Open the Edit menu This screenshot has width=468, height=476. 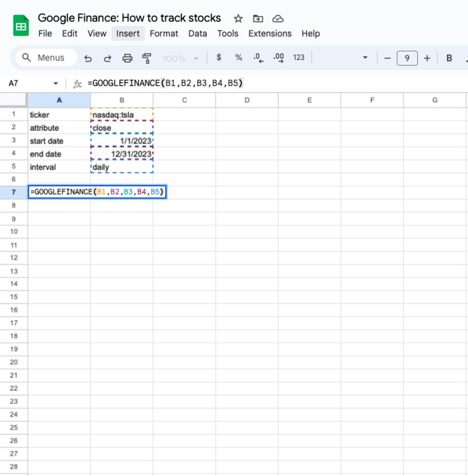(x=70, y=33)
